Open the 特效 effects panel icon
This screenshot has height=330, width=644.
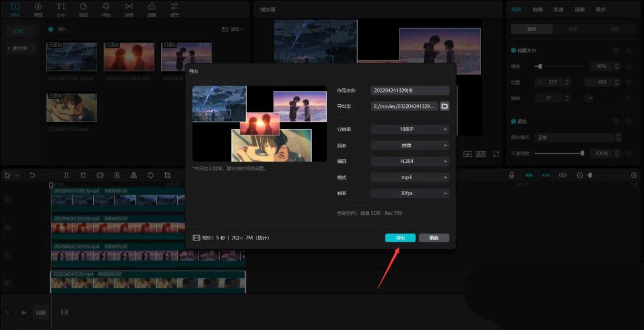click(106, 9)
